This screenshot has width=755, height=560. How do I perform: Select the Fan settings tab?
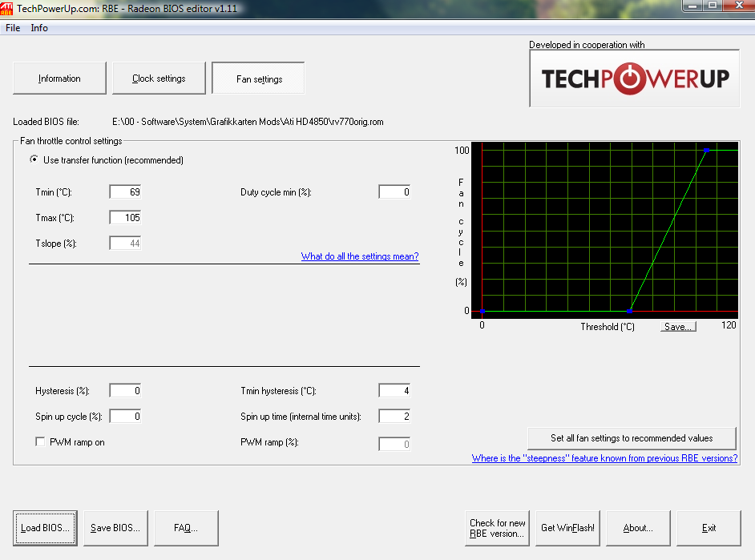click(x=259, y=79)
